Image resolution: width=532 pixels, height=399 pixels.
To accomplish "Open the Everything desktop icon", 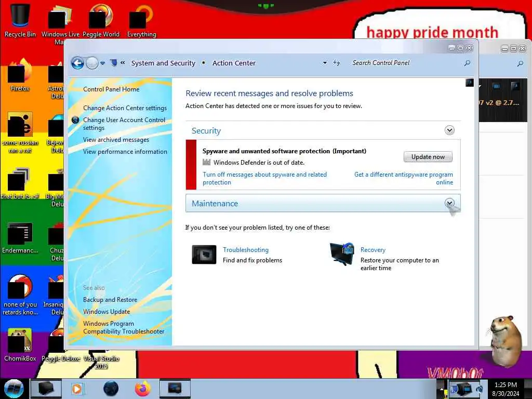I will 141,20.
